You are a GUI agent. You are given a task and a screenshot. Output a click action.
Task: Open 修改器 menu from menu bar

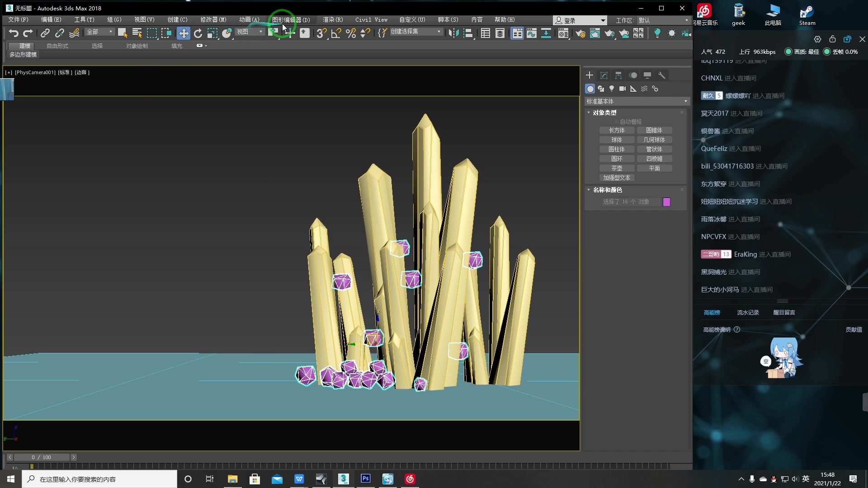tap(213, 20)
